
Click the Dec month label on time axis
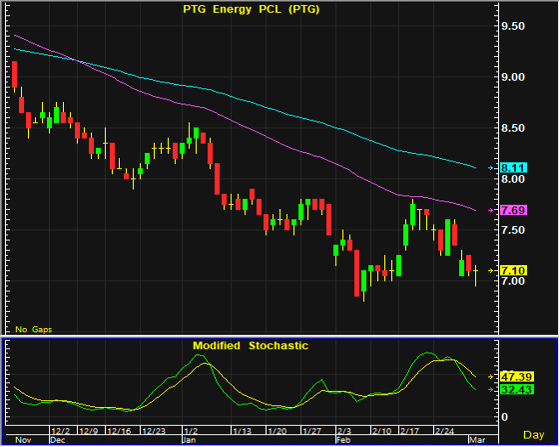click(58, 440)
